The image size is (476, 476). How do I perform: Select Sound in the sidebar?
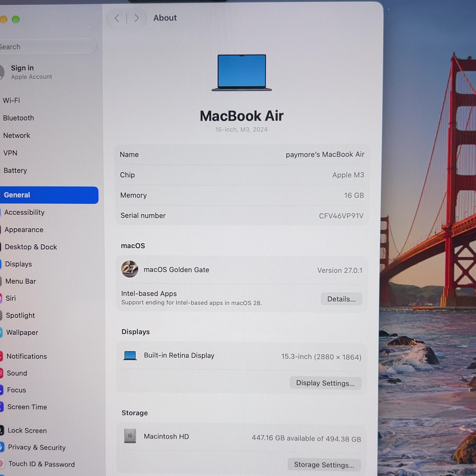click(x=17, y=373)
